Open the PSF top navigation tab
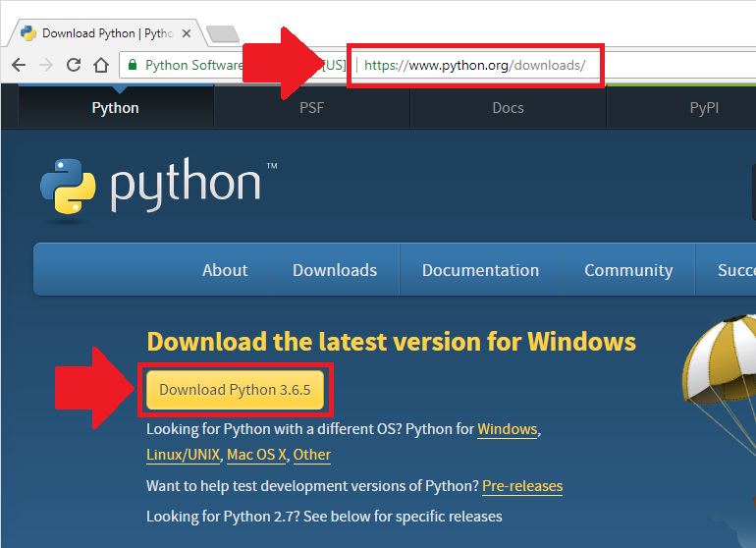 (311, 108)
